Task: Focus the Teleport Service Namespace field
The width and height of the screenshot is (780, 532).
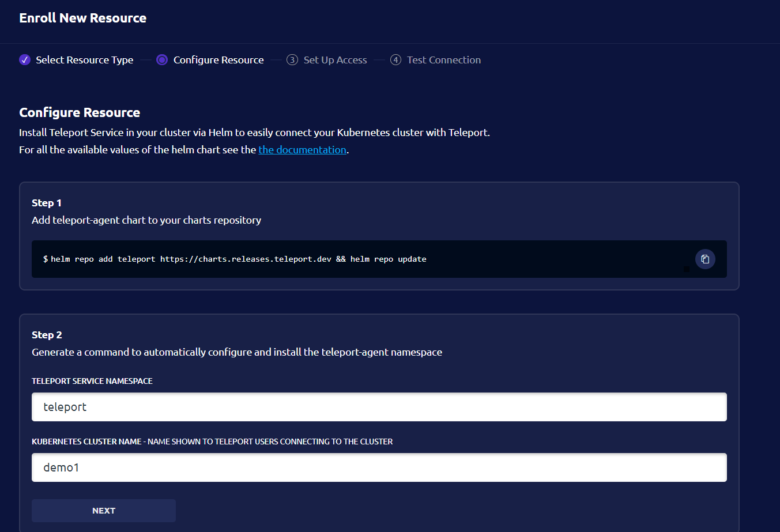Action: coord(379,407)
